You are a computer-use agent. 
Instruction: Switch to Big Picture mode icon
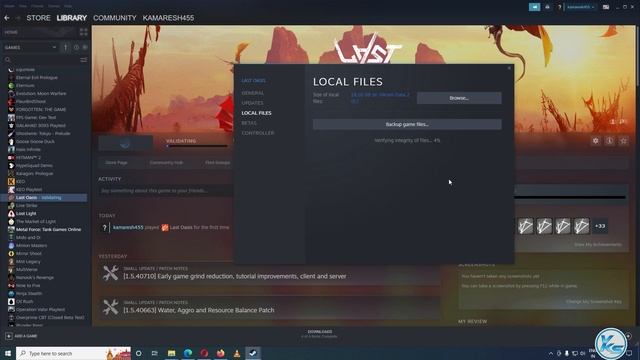[x=606, y=7]
